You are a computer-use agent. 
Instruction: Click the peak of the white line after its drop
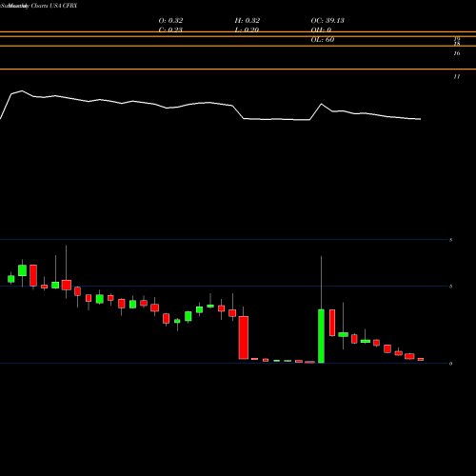(x=321, y=104)
